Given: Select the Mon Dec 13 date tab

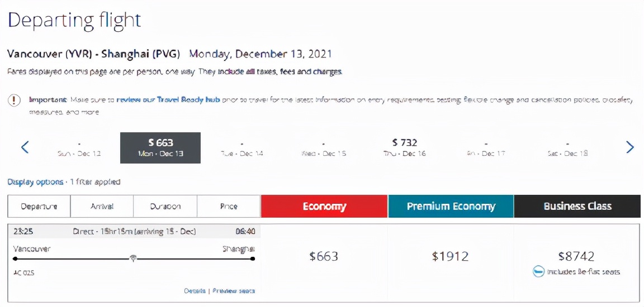Looking at the screenshot, I should [160, 148].
